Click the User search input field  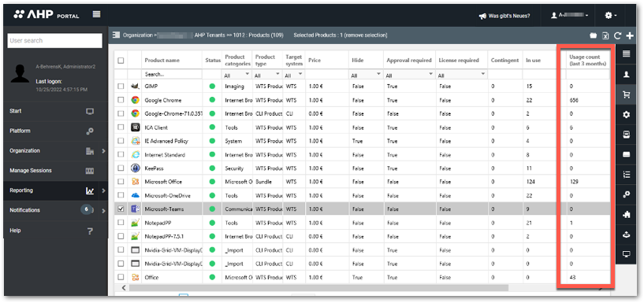pos(54,41)
